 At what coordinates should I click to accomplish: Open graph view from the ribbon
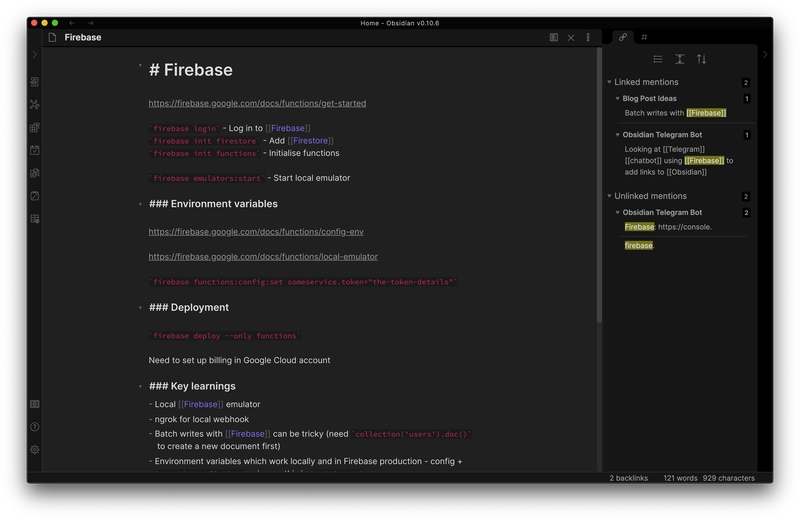[35, 105]
